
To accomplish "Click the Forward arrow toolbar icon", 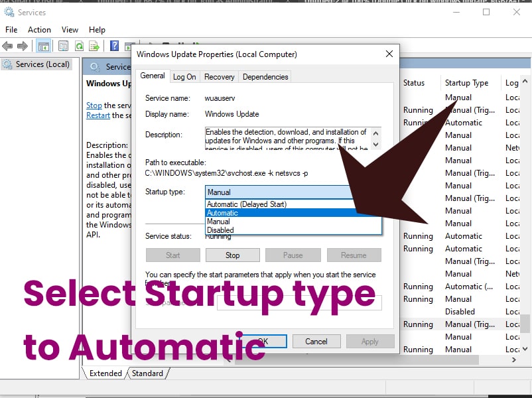I will point(23,46).
